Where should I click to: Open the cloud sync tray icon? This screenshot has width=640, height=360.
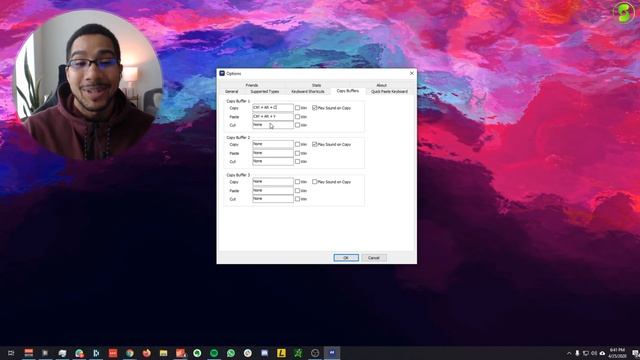(602, 353)
